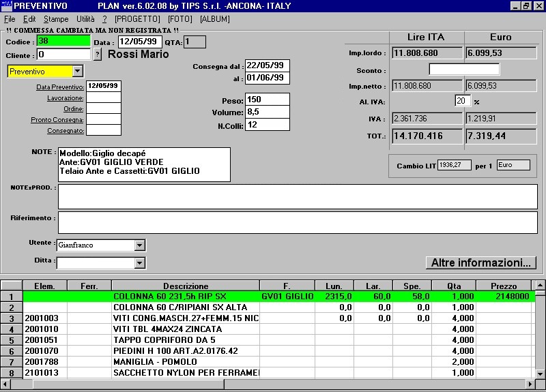
Task: Click the empty Lavorazione date field
Action: [x=104, y=97]
